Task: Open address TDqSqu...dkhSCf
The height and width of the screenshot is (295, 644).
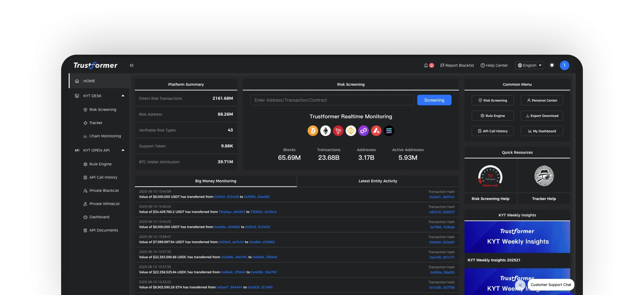Action: tap(232, 212)
